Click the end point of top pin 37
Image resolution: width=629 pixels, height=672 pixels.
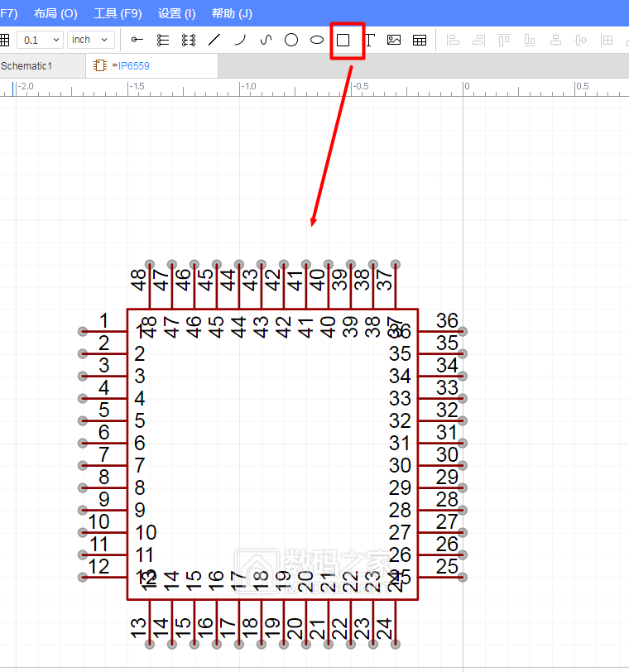pos(396,265)
